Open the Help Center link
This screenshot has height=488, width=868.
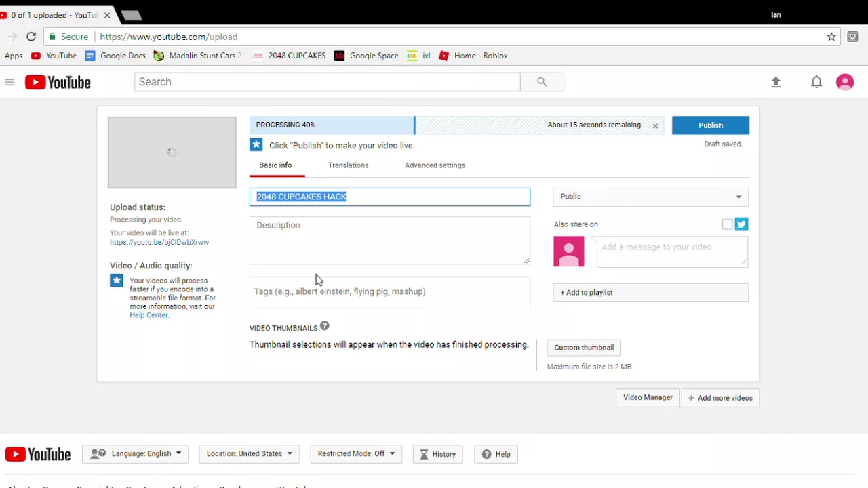tap(149, 315)
